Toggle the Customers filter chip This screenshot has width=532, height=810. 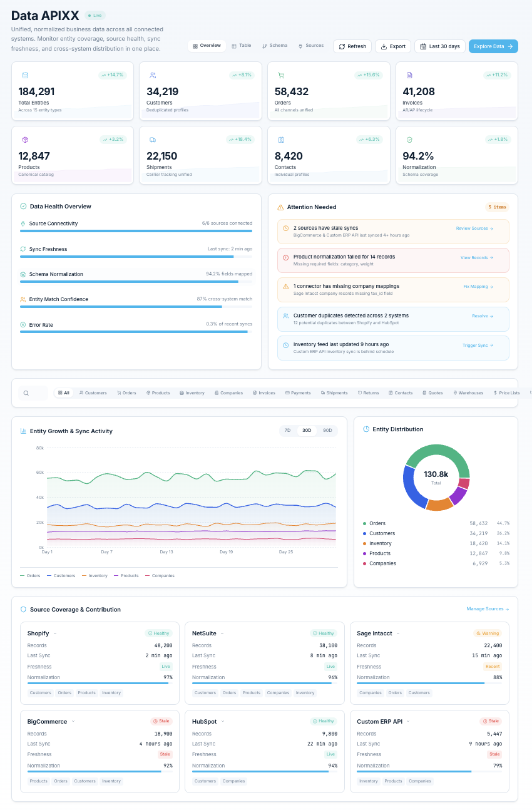pyautogui.click(x=93, y=392)
